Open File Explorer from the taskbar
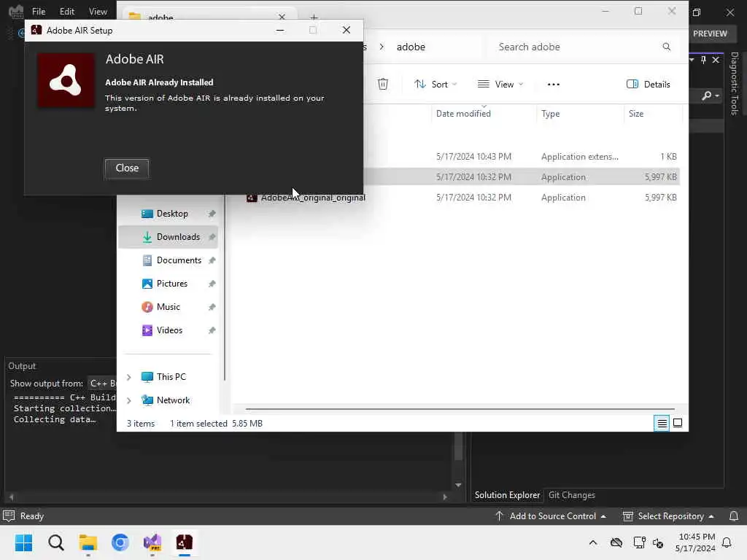This screenshot has width=747, height=560. [x=88, y=542]
